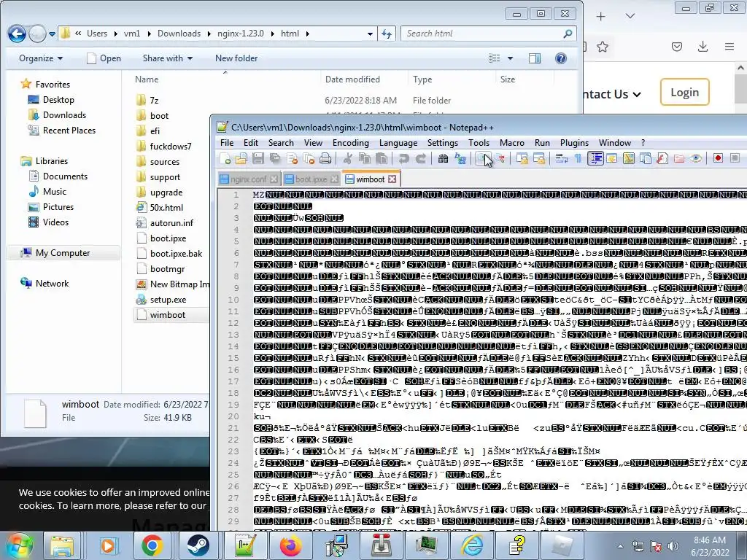The image size is (747, 560).
Task: Click the Print icon in Notepad++ toolbar
Action: click(x=325, y=158)
